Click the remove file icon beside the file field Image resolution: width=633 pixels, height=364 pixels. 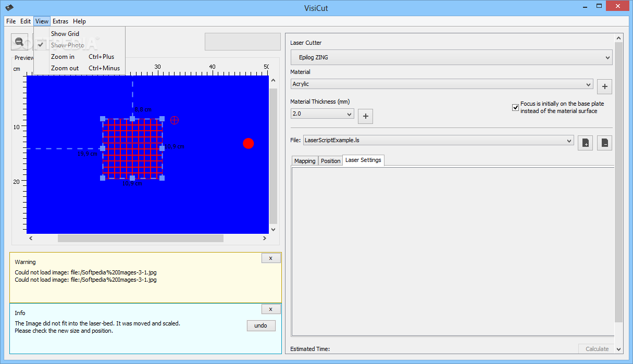604,143
